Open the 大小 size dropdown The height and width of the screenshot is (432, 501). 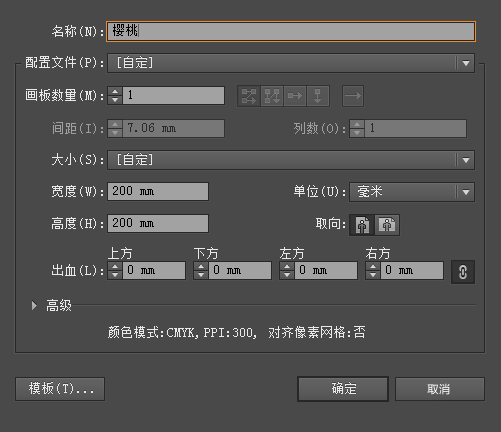coord(291,160)
